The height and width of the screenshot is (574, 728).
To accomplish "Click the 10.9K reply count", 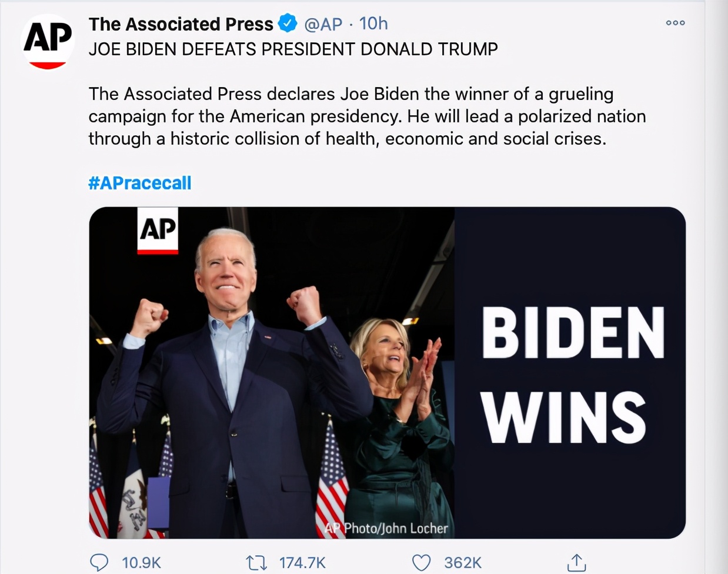I will coord(141,563).
